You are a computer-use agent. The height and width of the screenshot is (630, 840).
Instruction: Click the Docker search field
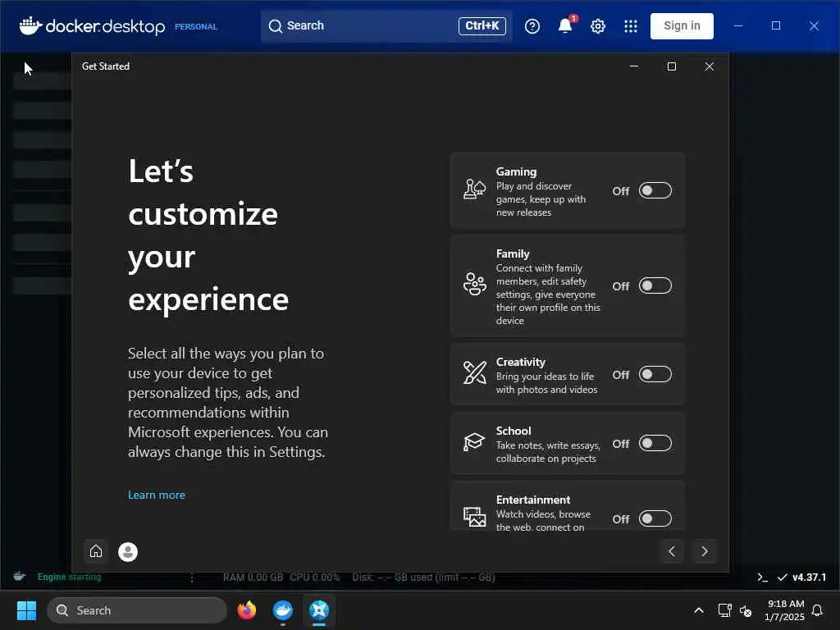point(386,25)
